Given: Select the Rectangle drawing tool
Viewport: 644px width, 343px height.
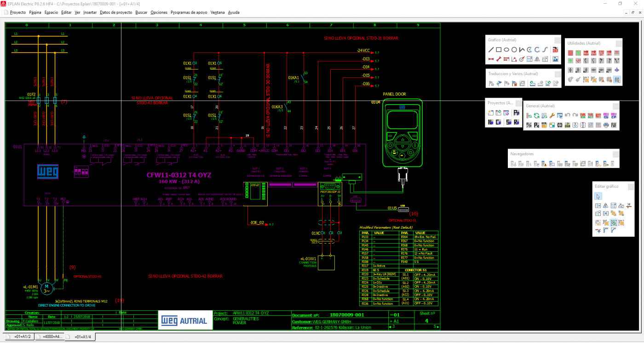Looking at the screenshot, I should click(499, 50).
